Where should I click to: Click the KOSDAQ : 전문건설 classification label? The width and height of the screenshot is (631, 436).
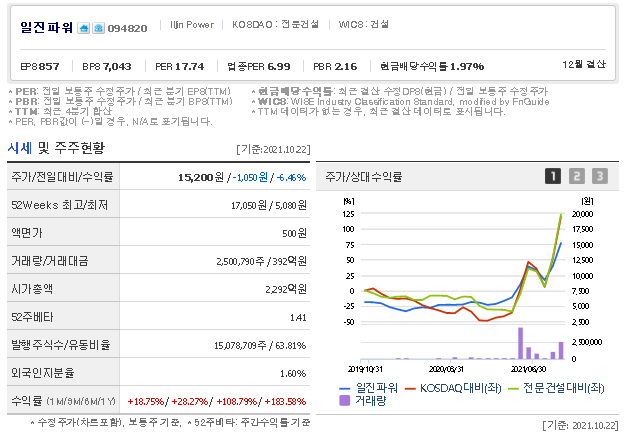275,25
